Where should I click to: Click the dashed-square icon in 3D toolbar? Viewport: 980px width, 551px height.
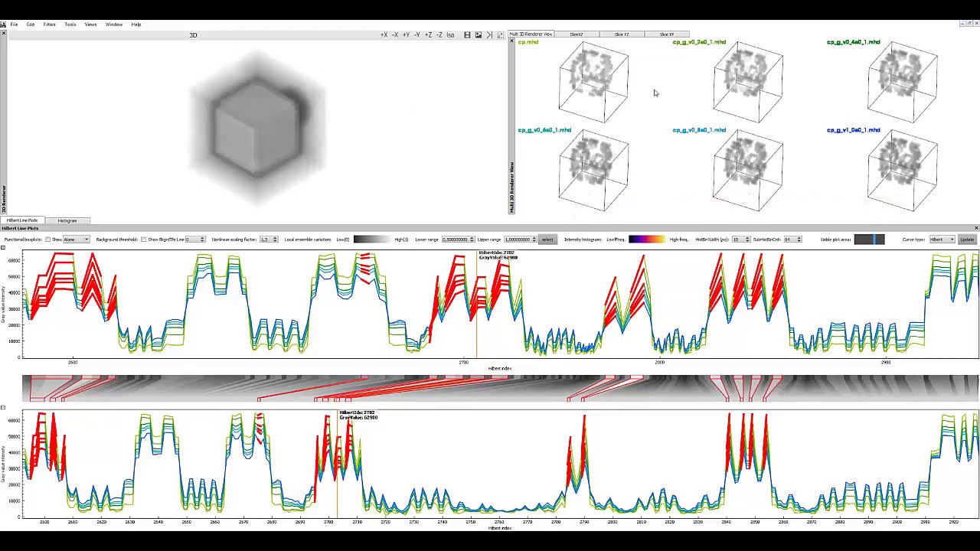click(501, 34)
